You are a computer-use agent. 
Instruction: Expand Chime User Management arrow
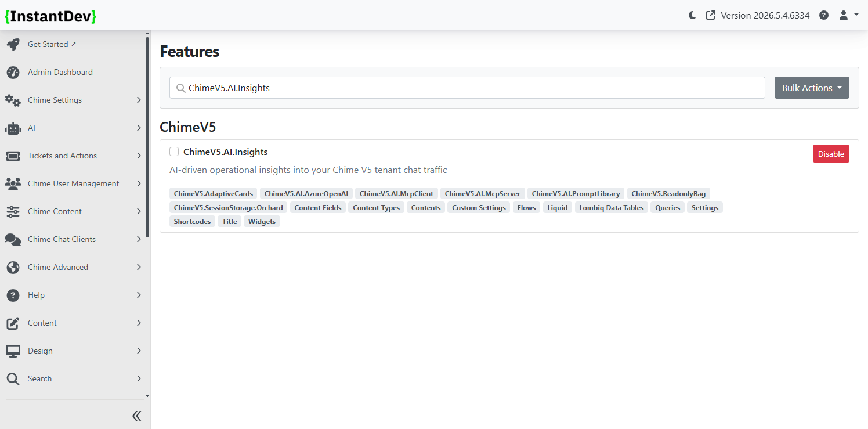point(139,183)
